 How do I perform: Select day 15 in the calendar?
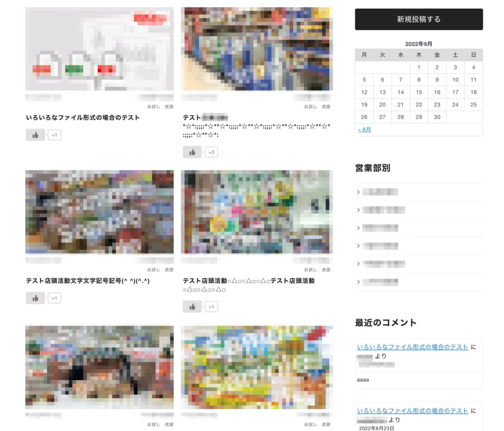click(419, 92)
